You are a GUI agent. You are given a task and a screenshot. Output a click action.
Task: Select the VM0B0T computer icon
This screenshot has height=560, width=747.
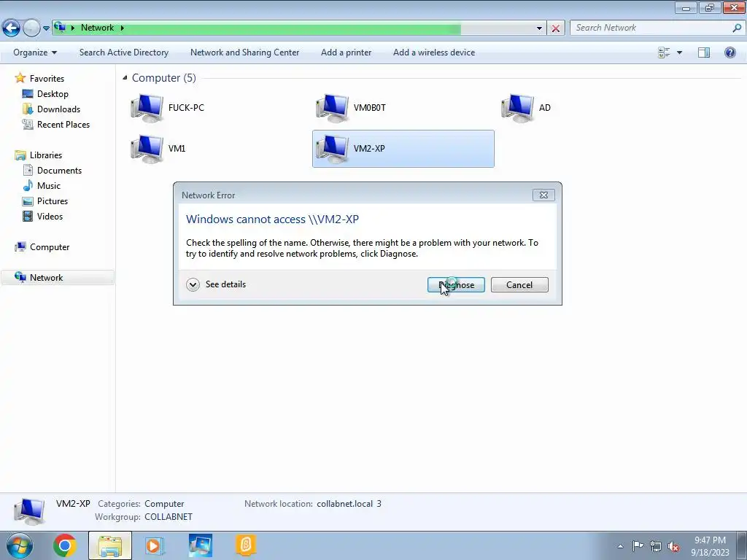coord(332,108)
